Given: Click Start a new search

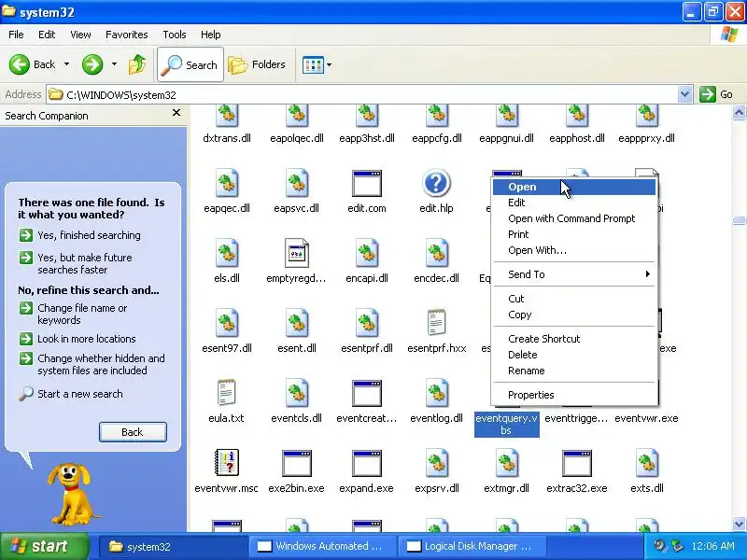Looking at the screenshot, I should pos(71,394).
